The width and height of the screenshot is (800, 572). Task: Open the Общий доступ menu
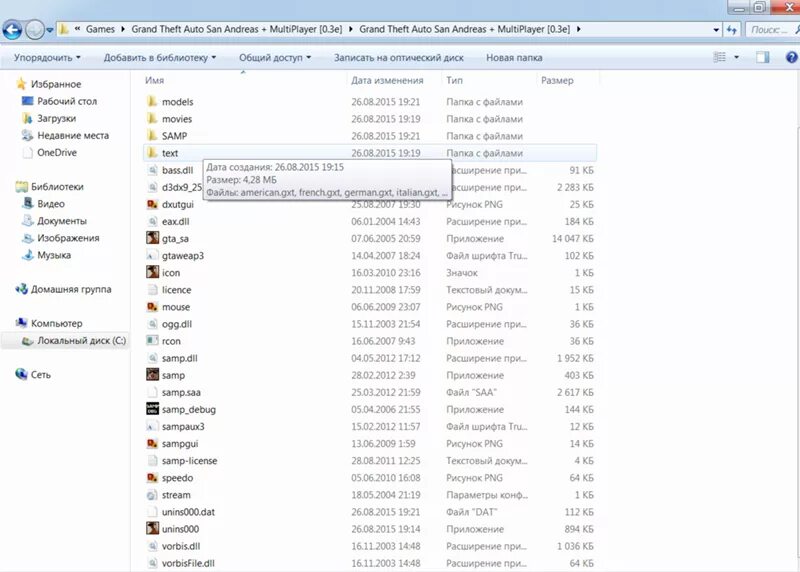tap(275, 58)
